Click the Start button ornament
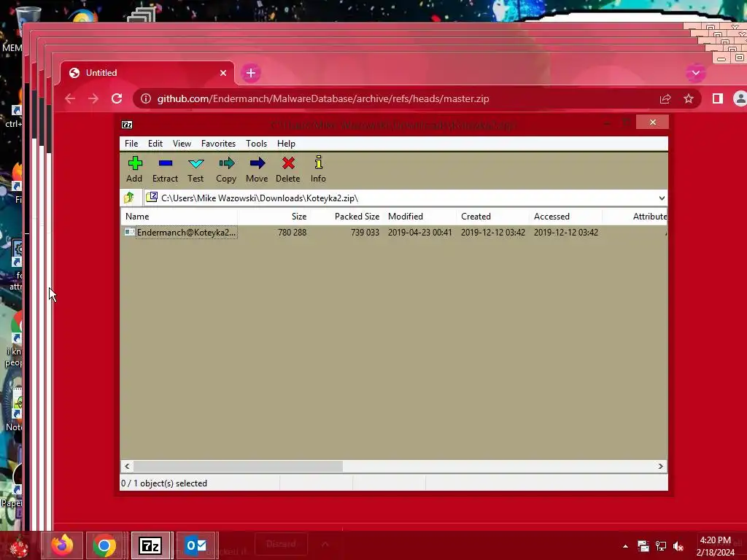747x560 pixels. (x=19, y=546)
